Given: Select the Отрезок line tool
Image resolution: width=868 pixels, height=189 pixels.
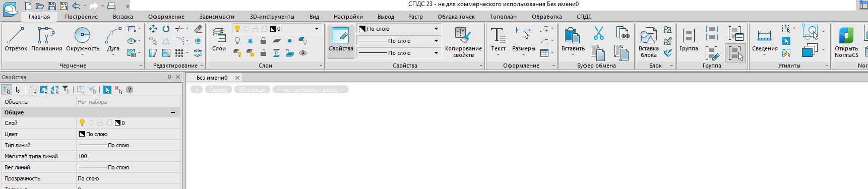Looking at the screenshot, I should (16, 39).
